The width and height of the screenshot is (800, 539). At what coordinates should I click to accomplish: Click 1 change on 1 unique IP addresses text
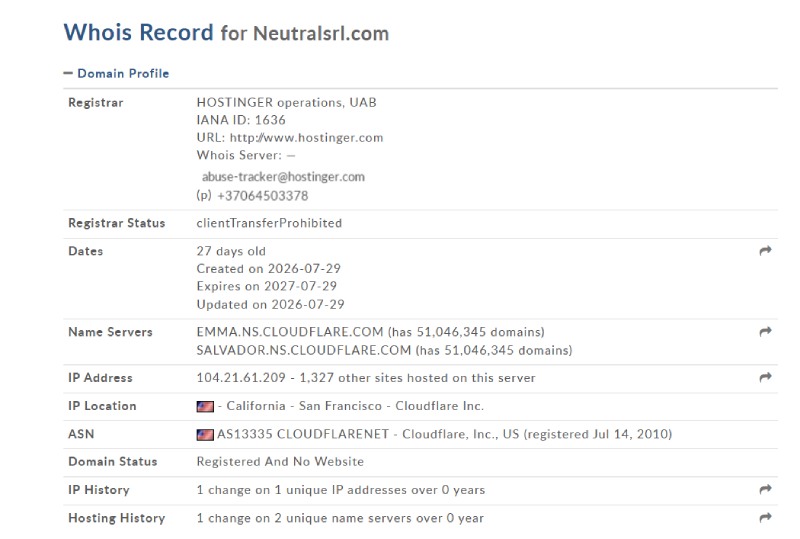tap(341, 490)
